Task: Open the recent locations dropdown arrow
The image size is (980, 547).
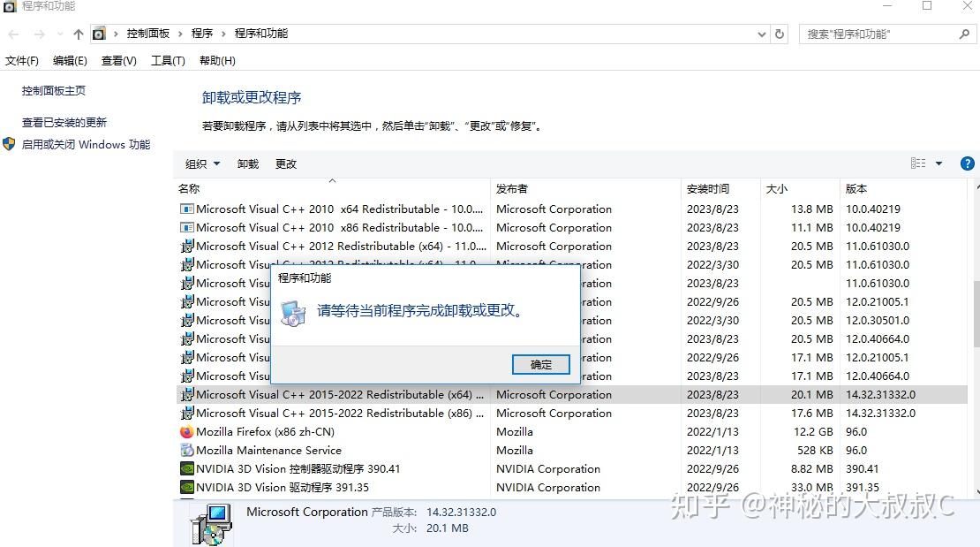Action: [x=60, y=34]
